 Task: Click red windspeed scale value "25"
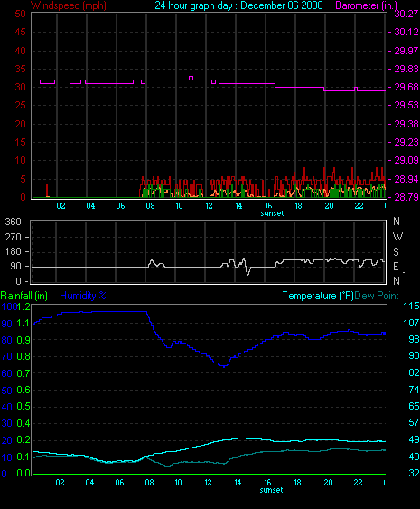pyautogui.click(x=20, y=105)
